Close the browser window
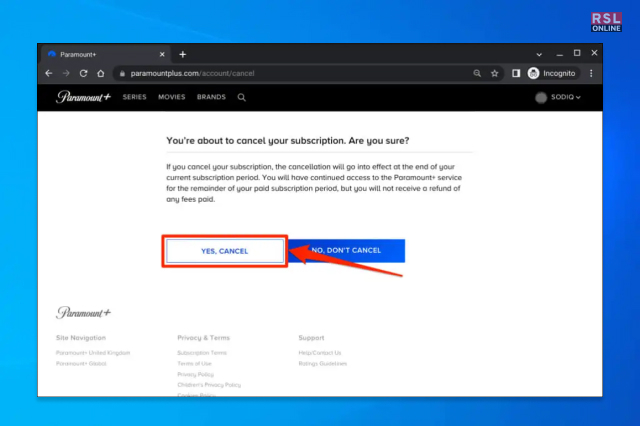This screenshot has width=640, height=426. pos(594,53)
